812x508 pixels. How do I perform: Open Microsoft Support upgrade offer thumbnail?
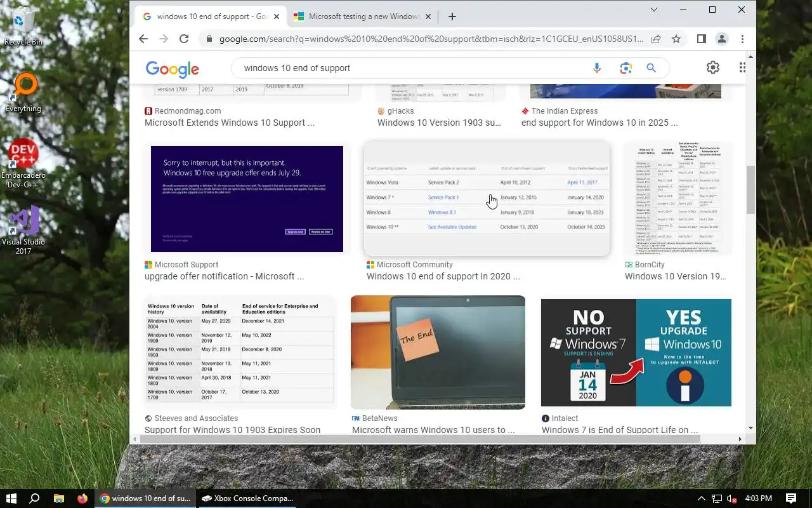coord(247,199)
